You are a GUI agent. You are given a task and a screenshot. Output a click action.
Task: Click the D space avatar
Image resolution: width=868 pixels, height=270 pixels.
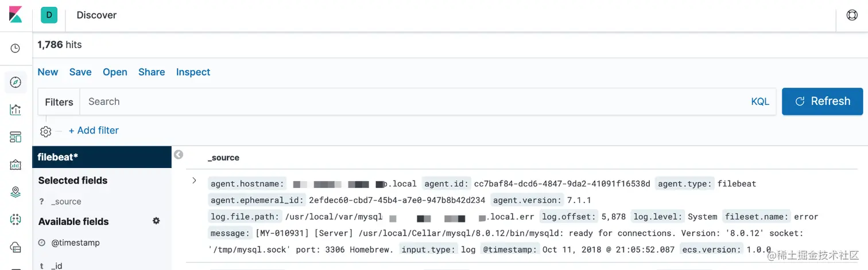click(49, 15)
